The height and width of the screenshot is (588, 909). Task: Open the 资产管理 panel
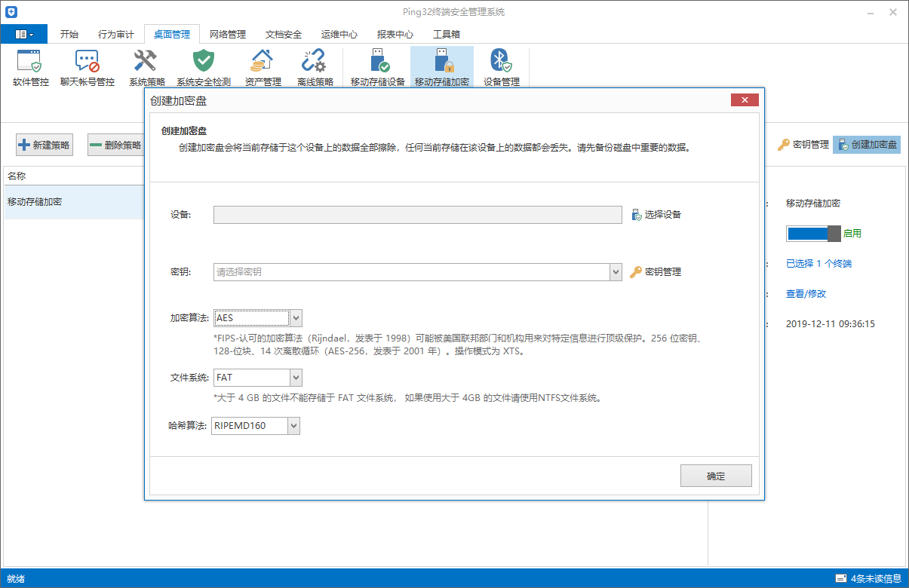[x=262, y=67]
